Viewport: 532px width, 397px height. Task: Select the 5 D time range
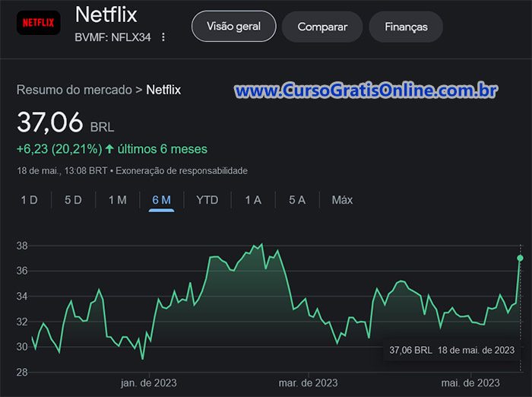point(73,200)
